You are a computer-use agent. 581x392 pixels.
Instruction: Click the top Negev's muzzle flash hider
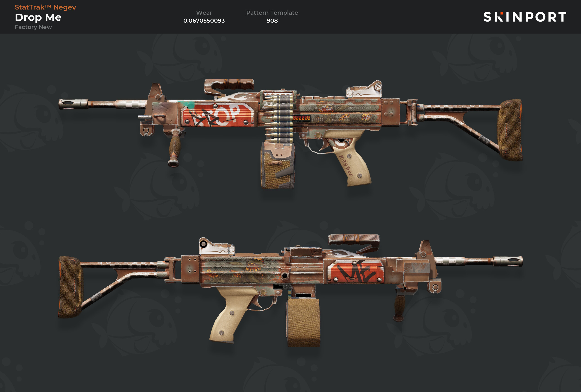click(73, 104)
